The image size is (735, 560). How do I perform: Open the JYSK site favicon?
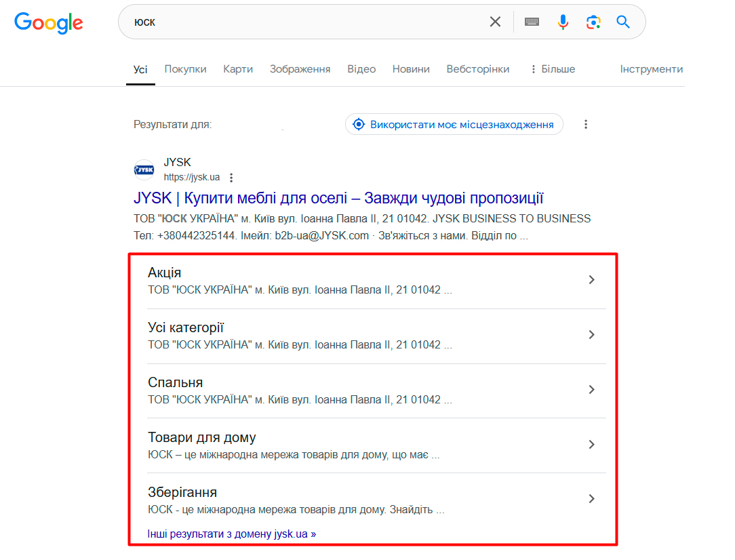pyautogui.click(x=144, y=169)
